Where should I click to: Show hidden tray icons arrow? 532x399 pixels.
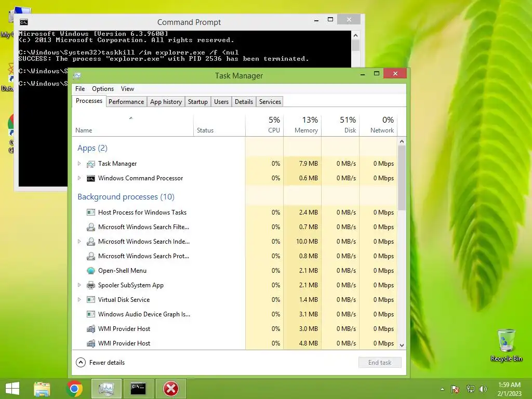click(x=442, y=389)
